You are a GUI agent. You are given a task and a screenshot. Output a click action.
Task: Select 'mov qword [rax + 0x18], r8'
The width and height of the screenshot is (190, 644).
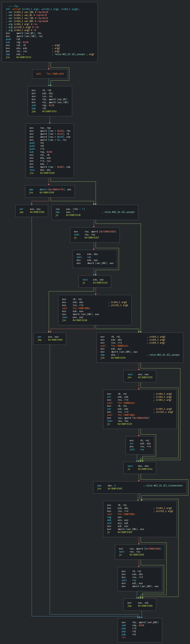49,134
